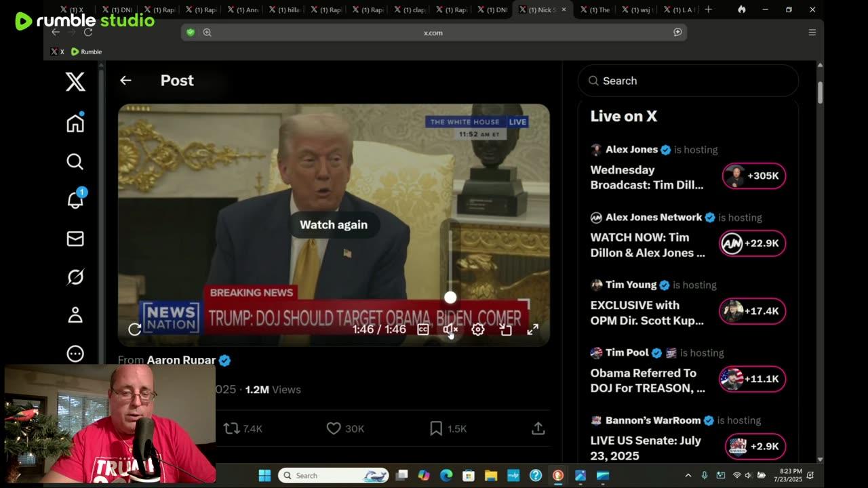Open Windows Start menu
This screenshot has width=868, height=488.
click(264, 475)
